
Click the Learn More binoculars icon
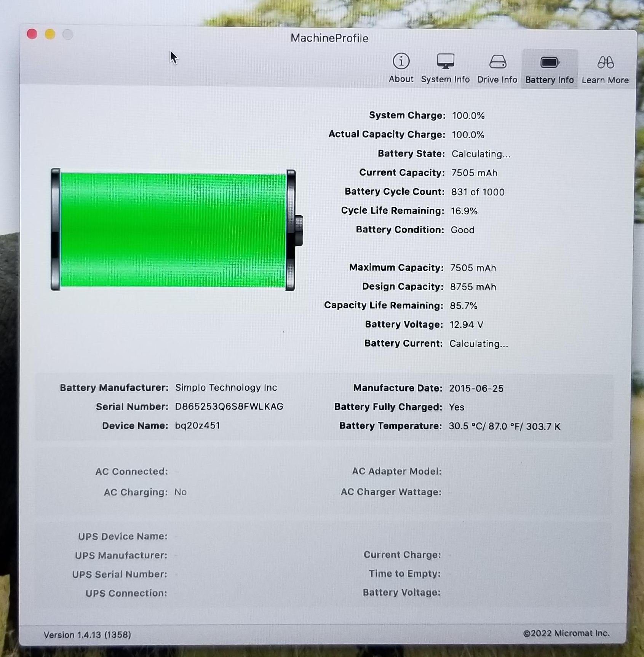tap(605, 62)
